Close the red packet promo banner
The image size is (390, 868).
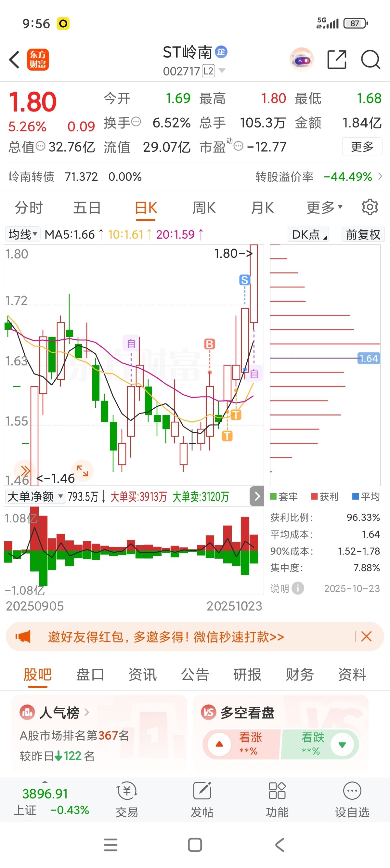tap(366, 637)
